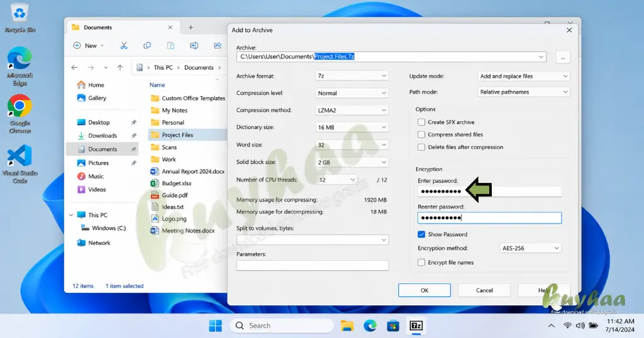Open Google Chrome desktop shortcut
This screenshot has width=644, height=338.
pos(19,114)
